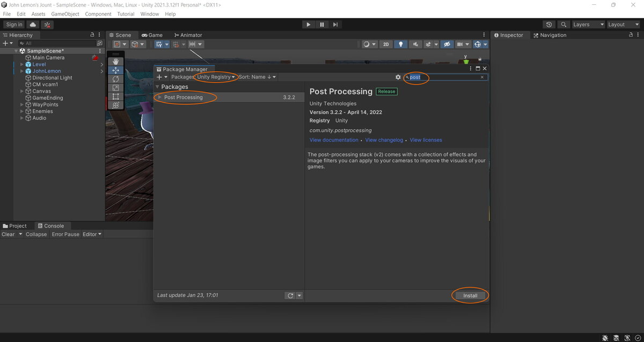Select the Transform tool in Scene
The width and height of the screenshot is (644, 342).
115,105
